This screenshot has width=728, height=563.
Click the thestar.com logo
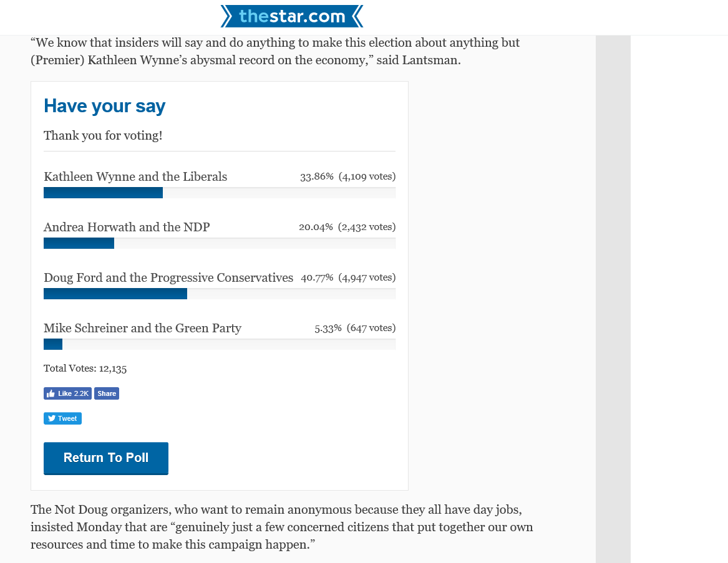(x=291, y=16)
